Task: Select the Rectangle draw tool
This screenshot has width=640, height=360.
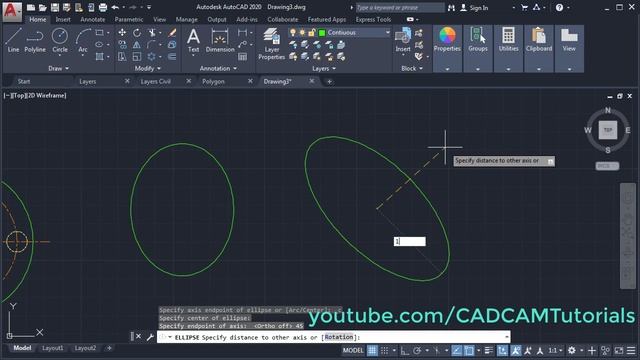Action: pyautogui.click(x=99, y=33)
